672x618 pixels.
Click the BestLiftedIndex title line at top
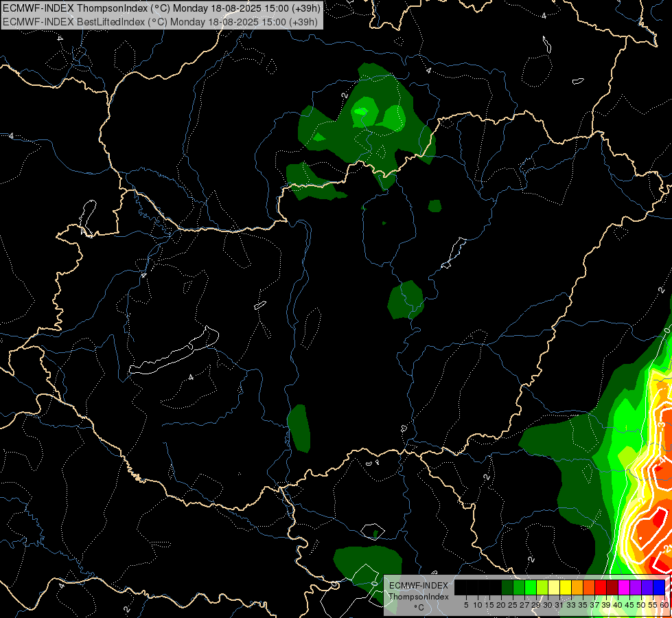[161, 21]
